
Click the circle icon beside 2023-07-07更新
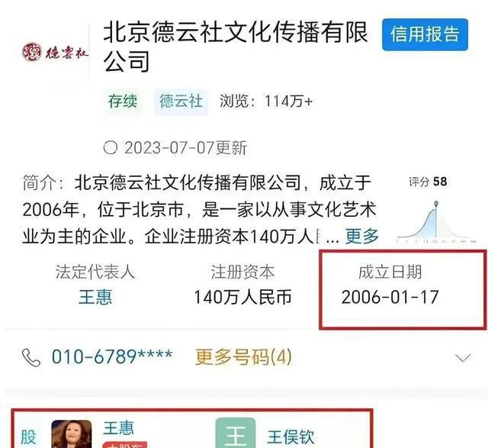(110, 147)
